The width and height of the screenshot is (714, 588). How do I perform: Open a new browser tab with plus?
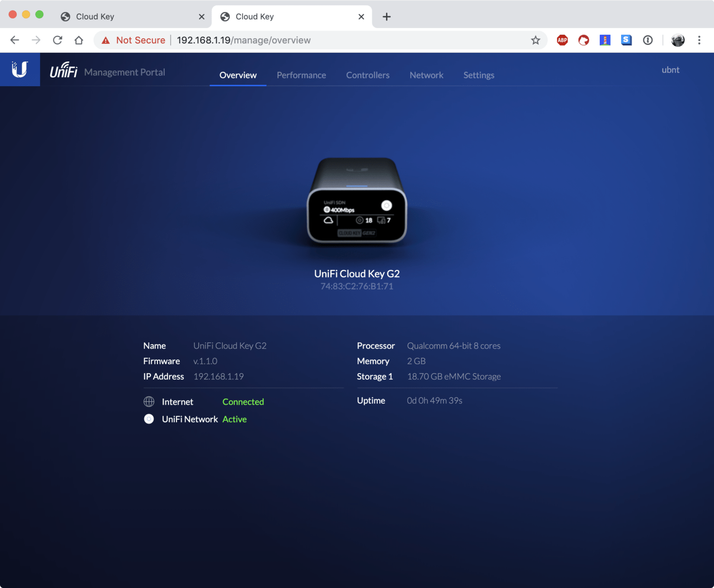coord(387,17)
